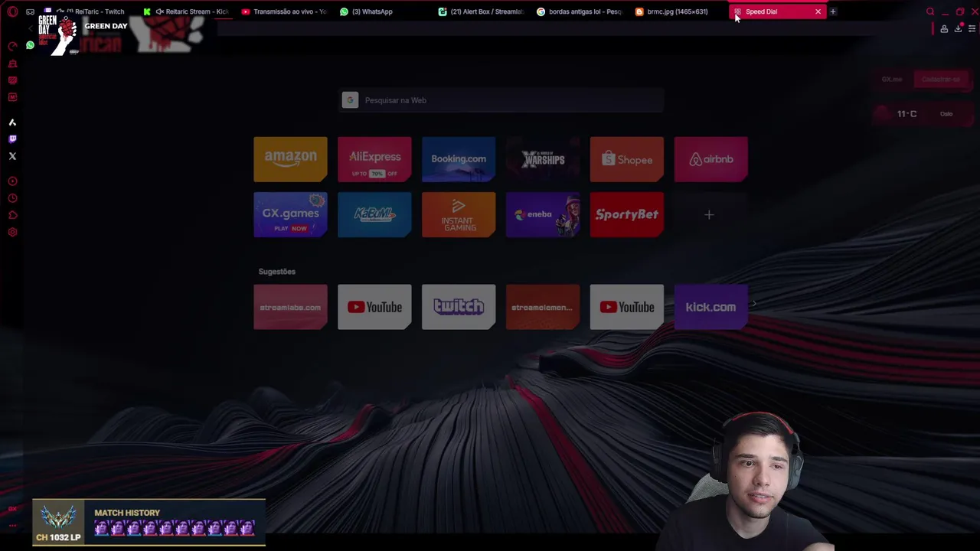Open the Instant Gaming speed dial tile
This screenshot has width=980, height=551.
point(459,215)
